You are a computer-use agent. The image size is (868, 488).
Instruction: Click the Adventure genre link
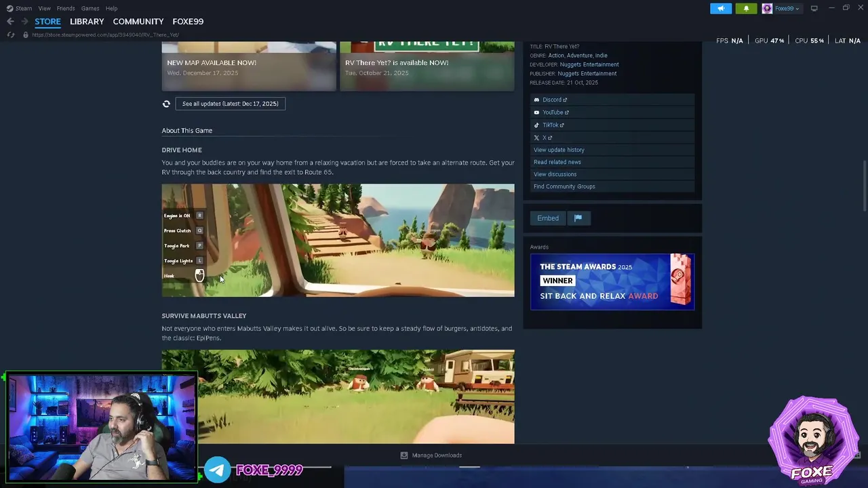(x=579, y=56)
